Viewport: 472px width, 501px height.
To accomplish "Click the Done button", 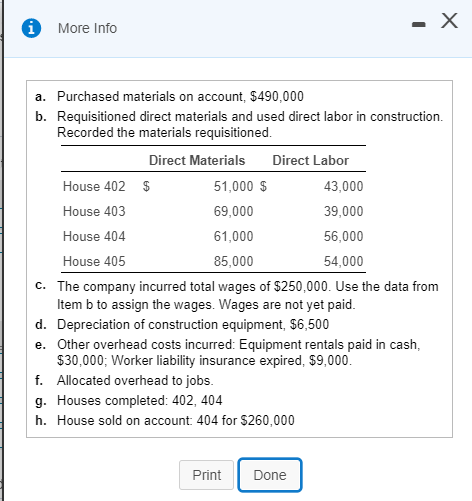I will coord(270,475).
